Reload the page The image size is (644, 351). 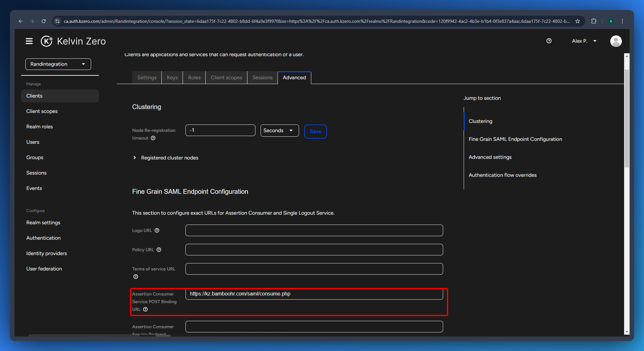tap(44, 21)
